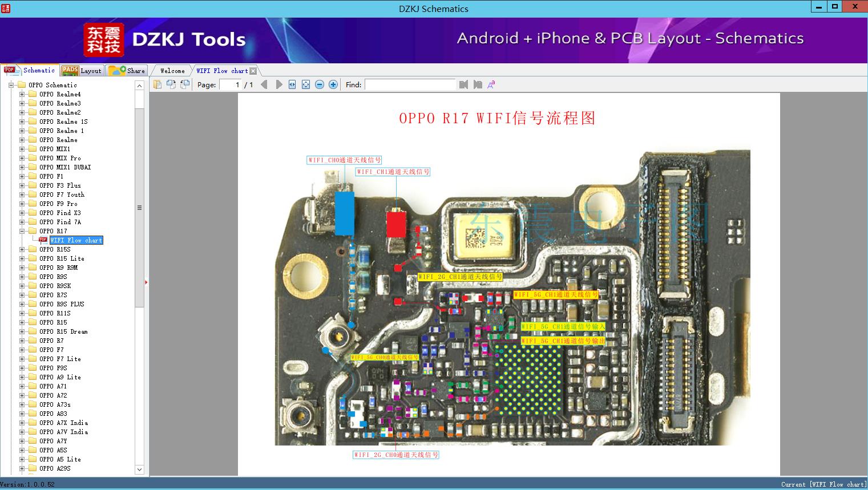This screenshot has width=868, height=490.
Task: Minimize the DZKJ Schematics window
Action: [819, 7]
